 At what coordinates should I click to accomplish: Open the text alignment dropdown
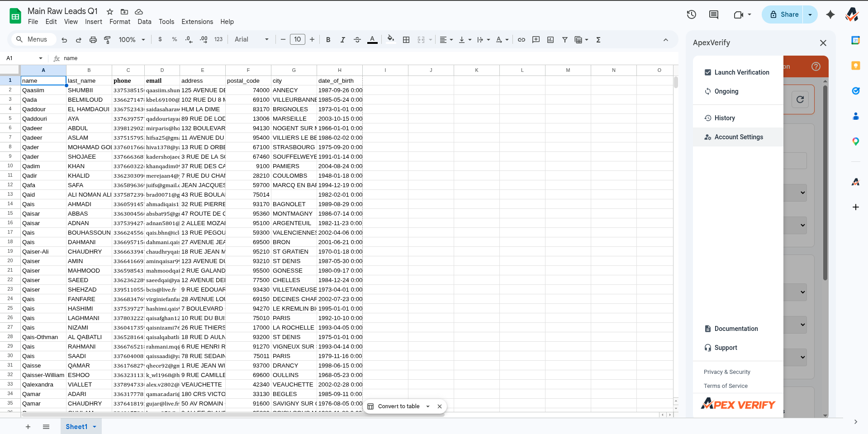(x=446, y=40)
